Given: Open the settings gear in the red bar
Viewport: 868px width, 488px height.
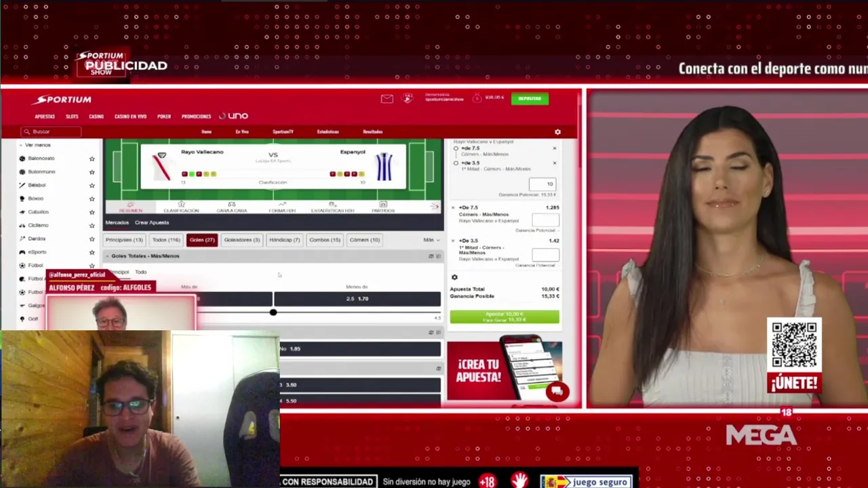Looking at the screenshot, I should tap(557, 132).
